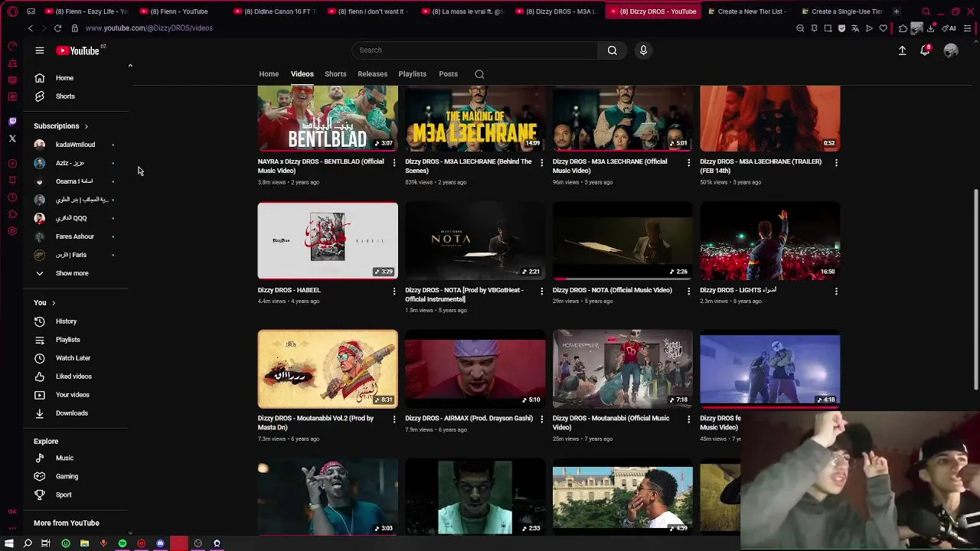Switch to the Playlists tab
980x551 pixels.
(412, 74)
